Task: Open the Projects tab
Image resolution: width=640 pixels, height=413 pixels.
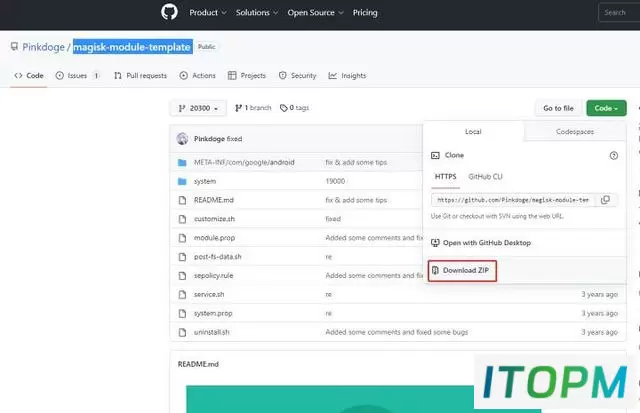Action: pos(247,75)
